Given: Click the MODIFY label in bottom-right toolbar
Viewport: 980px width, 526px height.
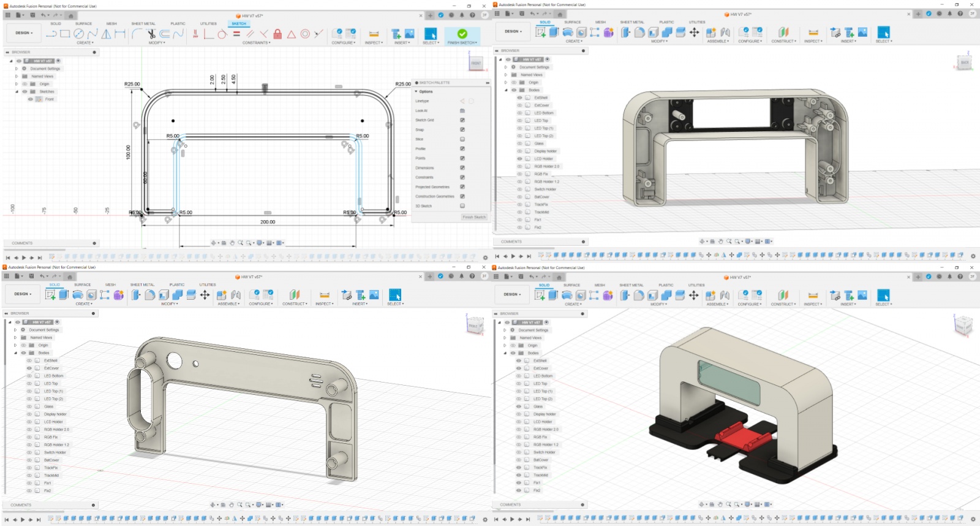Looking at the screenshot, I should tap(658, 304).
